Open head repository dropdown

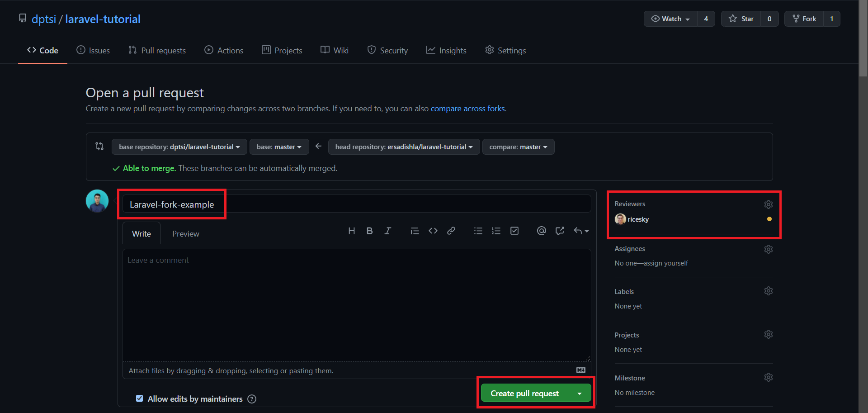pos(404,147)
